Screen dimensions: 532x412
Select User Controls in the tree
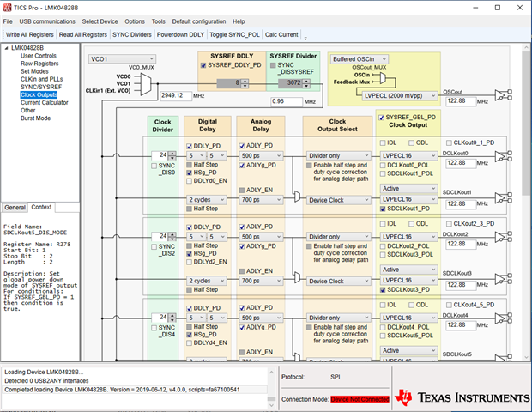coord(39,56)
